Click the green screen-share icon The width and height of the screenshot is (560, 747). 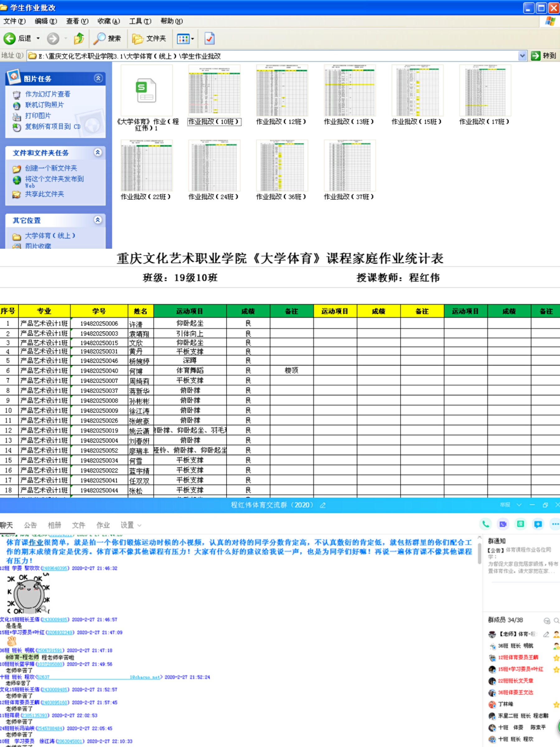520,524
